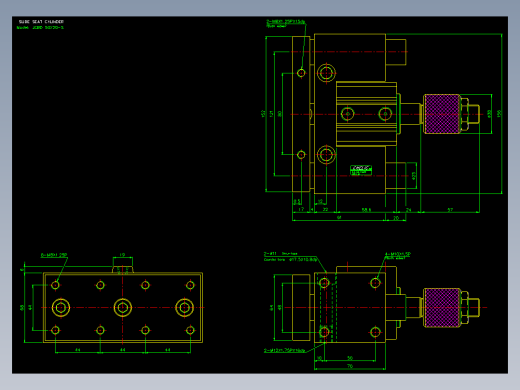Click the small green logo label on cylinder body
Viewport: 520px width, 390px height.
361,170
